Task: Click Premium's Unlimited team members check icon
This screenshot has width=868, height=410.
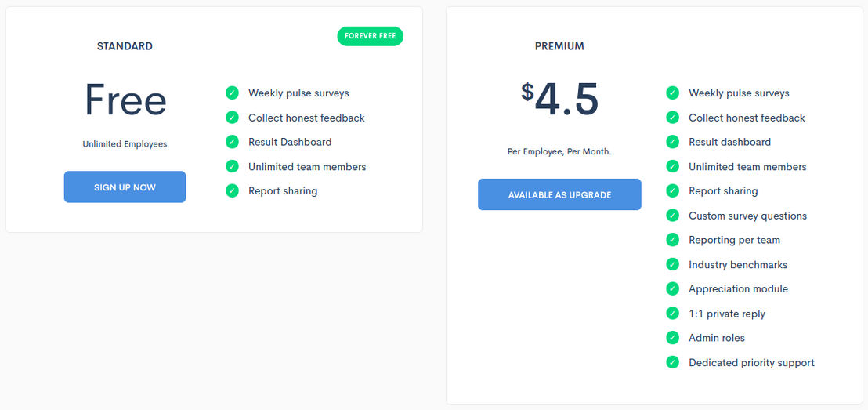Action: point(673,166)
